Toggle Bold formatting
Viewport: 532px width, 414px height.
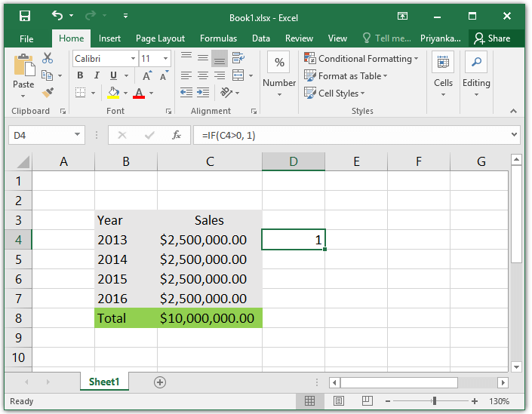(80, 75)
